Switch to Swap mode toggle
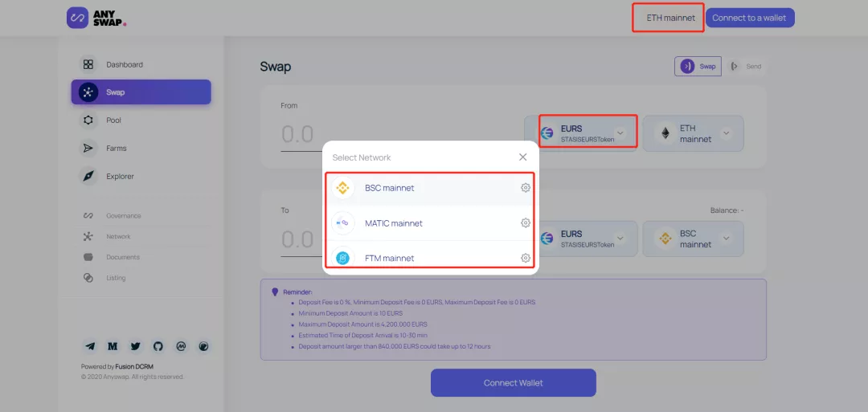The height and width of the screenshot is (412, 868). pyautogui.click(x=698, y=67)
